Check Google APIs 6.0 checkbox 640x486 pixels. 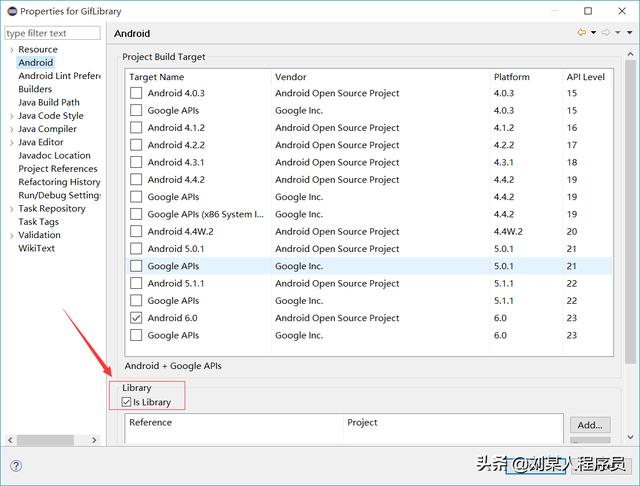(x=136, y=335)
